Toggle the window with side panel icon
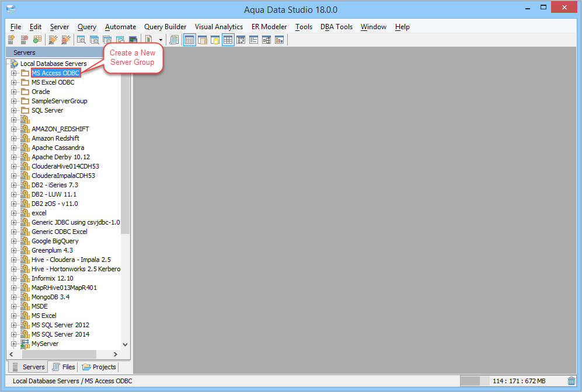This screenshot has width=582, height=392. pos(203,40)
